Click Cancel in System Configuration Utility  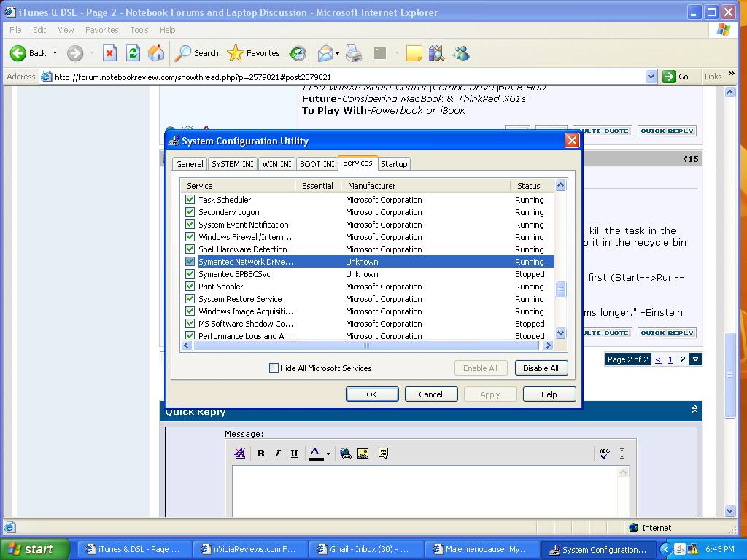click(430, 394)
